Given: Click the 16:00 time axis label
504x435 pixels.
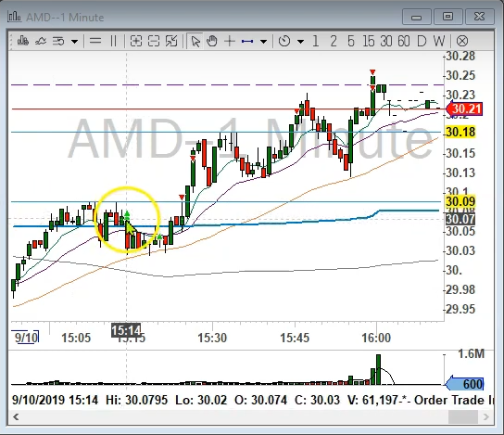Looking at the screenshot, I should point(376,338).
